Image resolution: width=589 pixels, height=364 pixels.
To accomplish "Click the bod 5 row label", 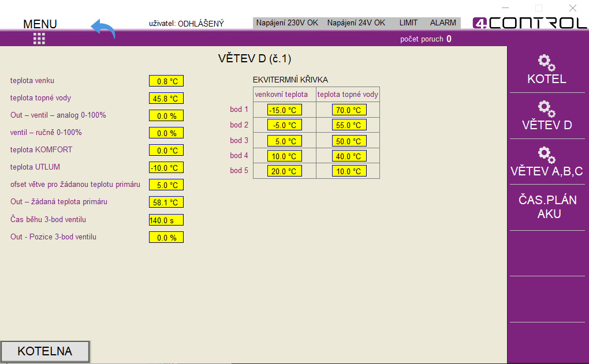I will pos(239,170).
